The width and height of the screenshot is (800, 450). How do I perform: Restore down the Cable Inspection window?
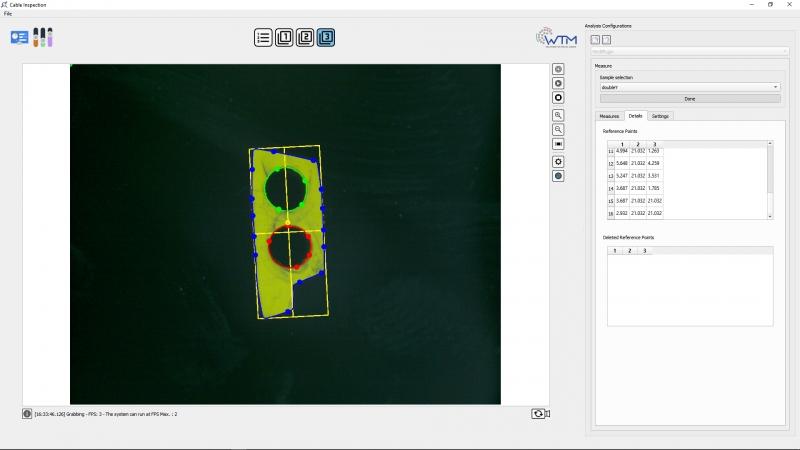(770, 5)
